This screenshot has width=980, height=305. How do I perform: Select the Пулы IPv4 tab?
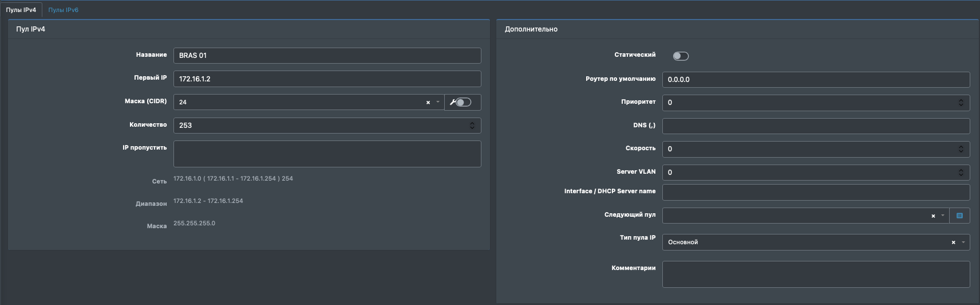point(21,10)
